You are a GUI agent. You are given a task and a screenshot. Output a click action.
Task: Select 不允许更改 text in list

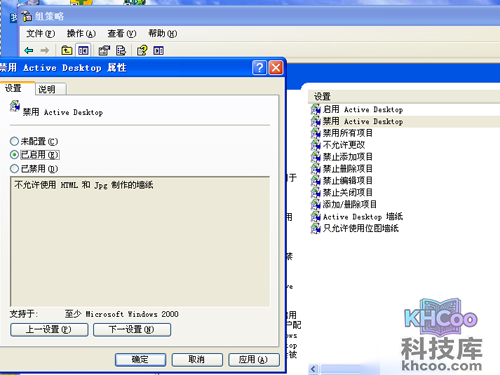344,145
